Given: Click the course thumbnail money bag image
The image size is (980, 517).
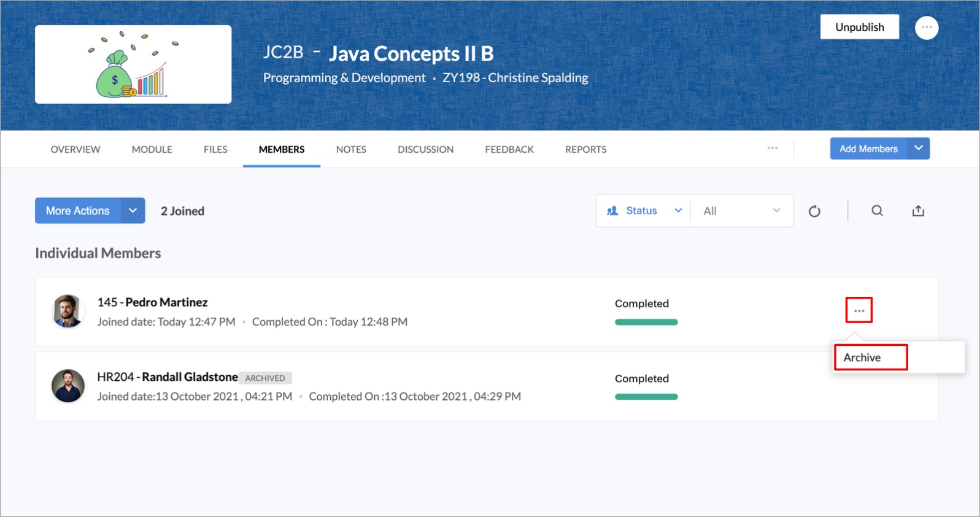Looking at the screenshot, I should pos(133,64).
